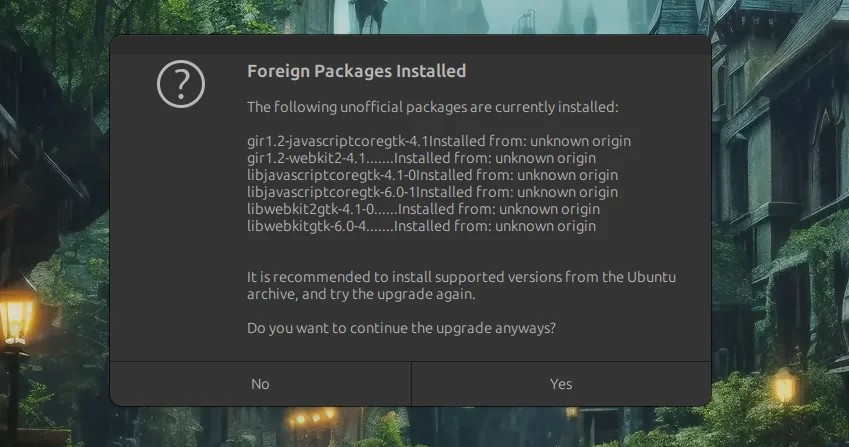The height and width of the screenshot is (447, 849).
Task: Click the 'following unofficial packages' intro text
Action: 432,107
